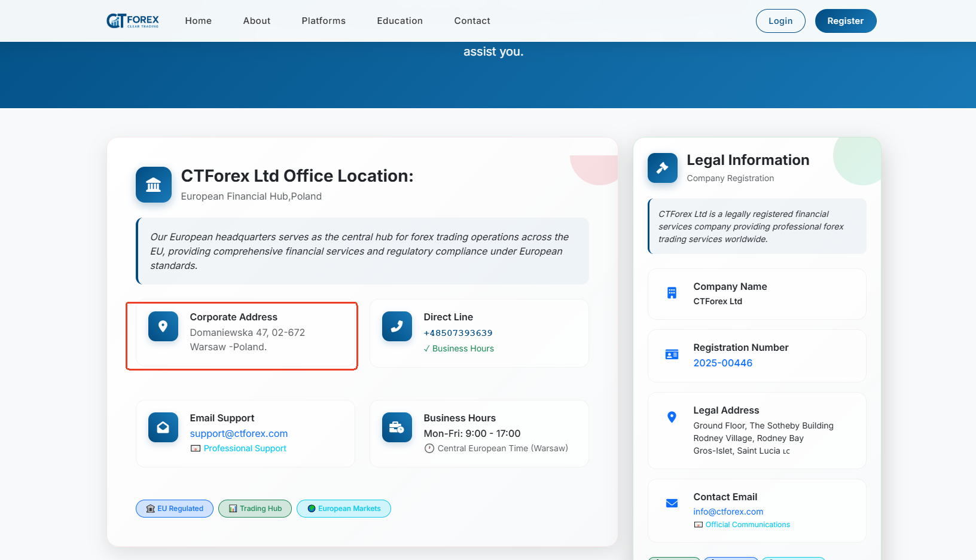
Task: Click the bank building office location icon
Action: (x=154, y=185)
